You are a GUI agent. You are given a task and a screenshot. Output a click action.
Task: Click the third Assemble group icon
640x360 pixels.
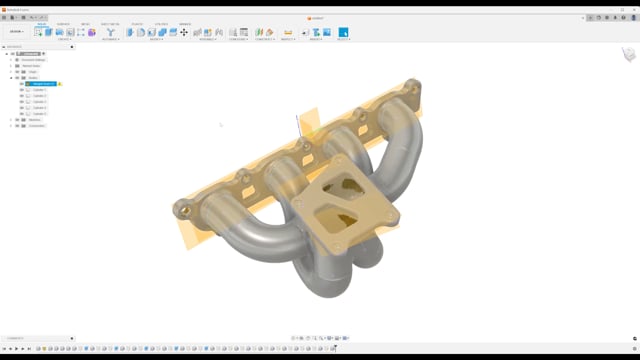click(219, 32)
